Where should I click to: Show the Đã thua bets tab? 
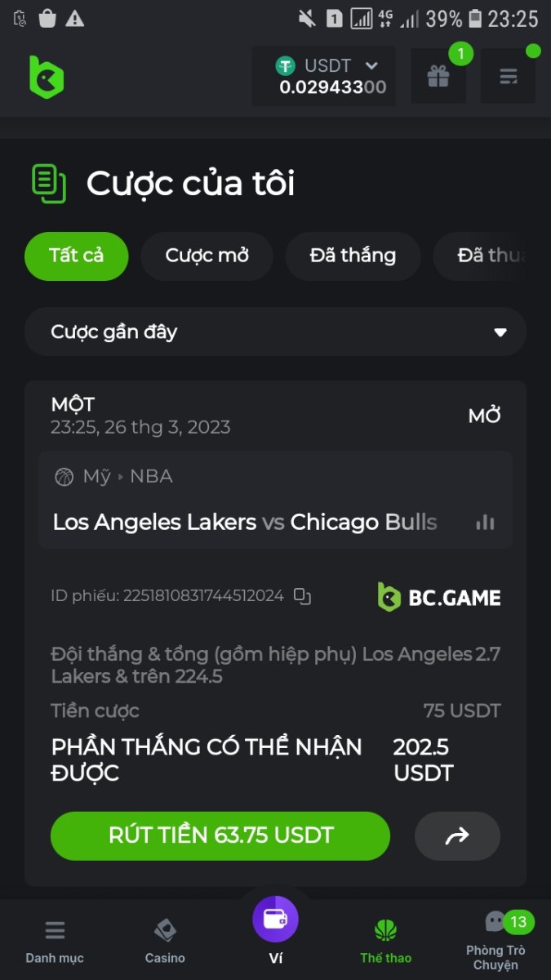(491, 256)
